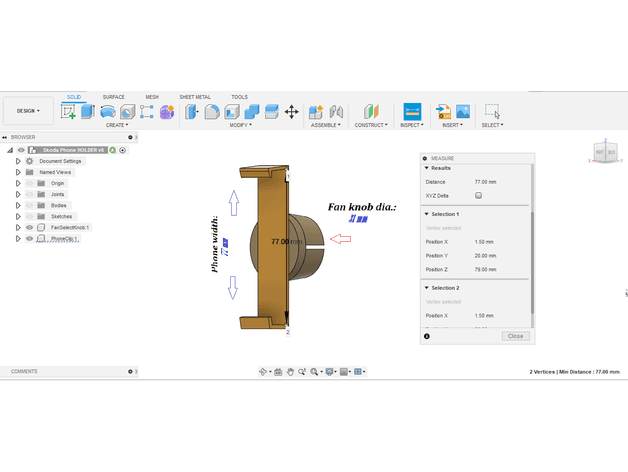Activate root component radio button

(123, 150)
